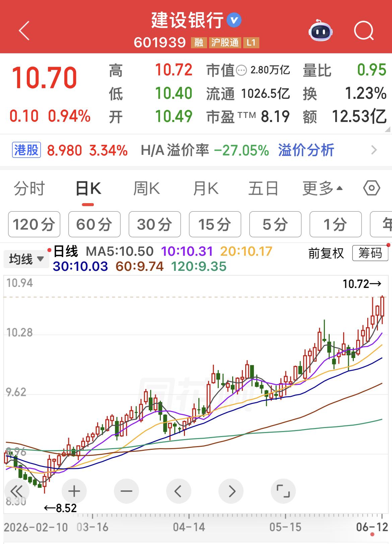The image size is (392, 544).
Task: Select 120分 period button
Action: 34,224
